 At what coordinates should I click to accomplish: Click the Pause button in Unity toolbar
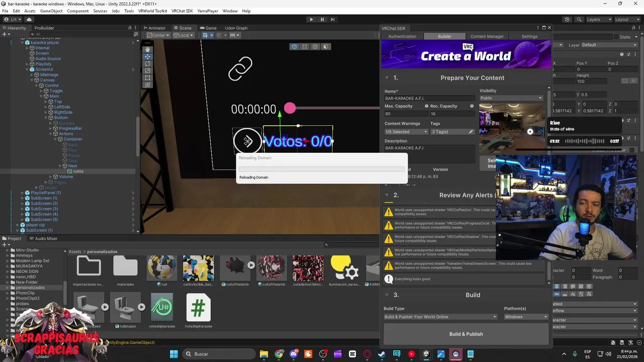tap(322, 19)
